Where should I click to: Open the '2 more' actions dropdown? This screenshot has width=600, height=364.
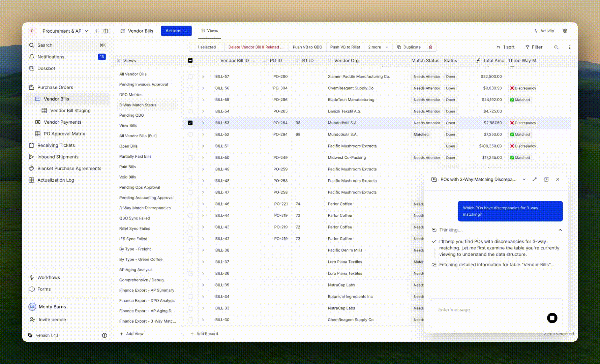[x=378, y=47]
